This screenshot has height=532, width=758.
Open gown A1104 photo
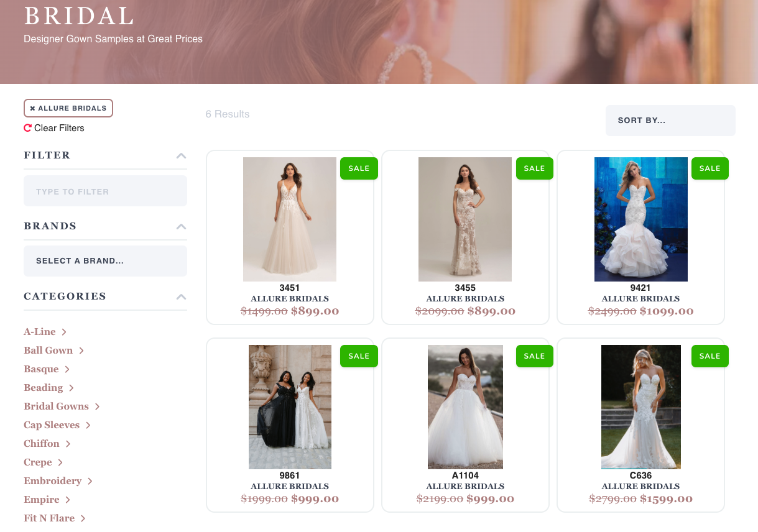click(x=465, y=407)
